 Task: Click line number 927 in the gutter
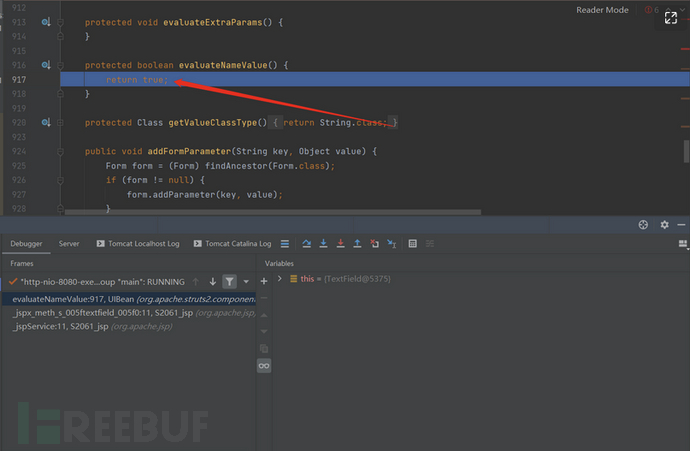[19, 194]
